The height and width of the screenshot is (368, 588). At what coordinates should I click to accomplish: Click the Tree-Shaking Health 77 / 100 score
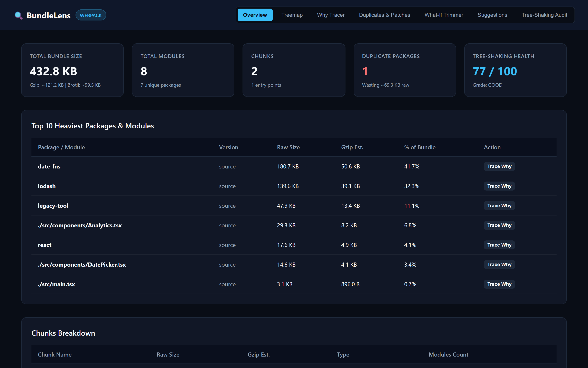point(495,71)
